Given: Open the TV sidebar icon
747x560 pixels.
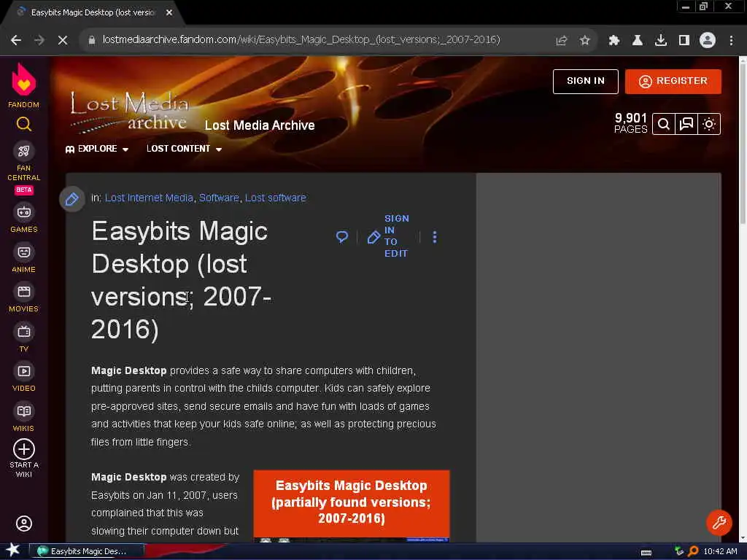Looking at the screenshot, I should coord(24,332).
